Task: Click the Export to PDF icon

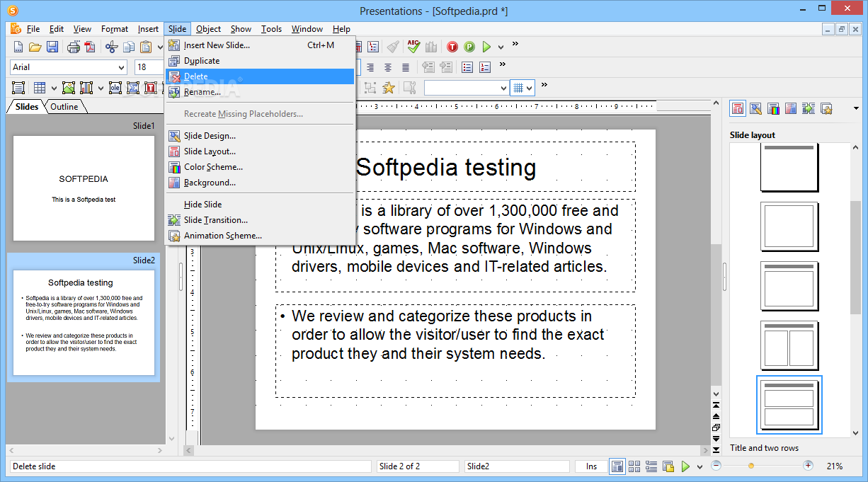Action: pos(90,47)
